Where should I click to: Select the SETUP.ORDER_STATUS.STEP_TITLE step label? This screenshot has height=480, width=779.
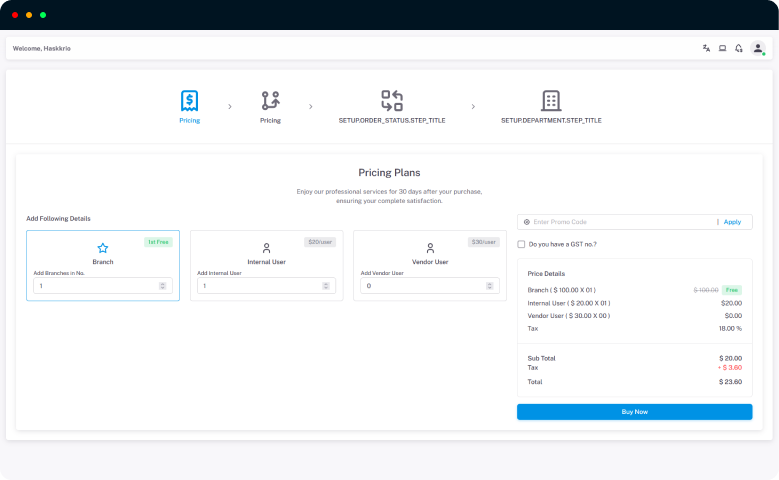[x=392, y=120]
